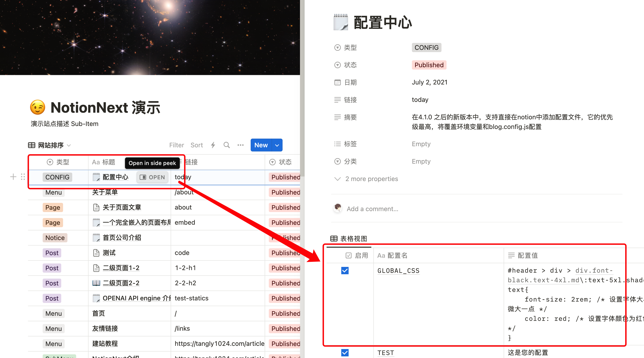Screen dimensions: 644x358
Task: Switch to the 表格视图 tab
Action: pos(349,239)
